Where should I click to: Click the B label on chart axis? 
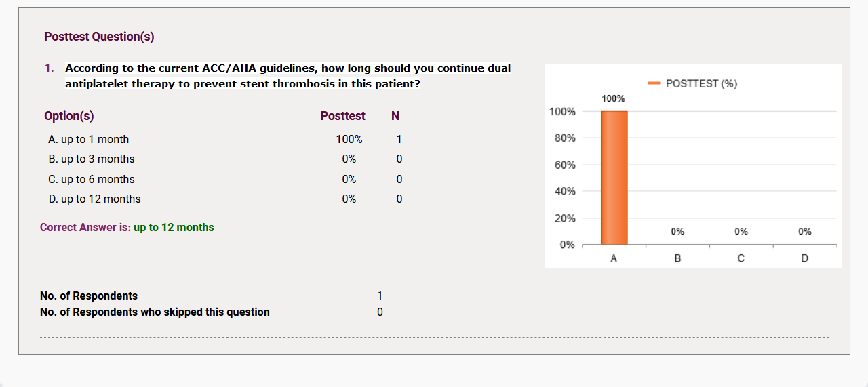(x=677, y=258)
